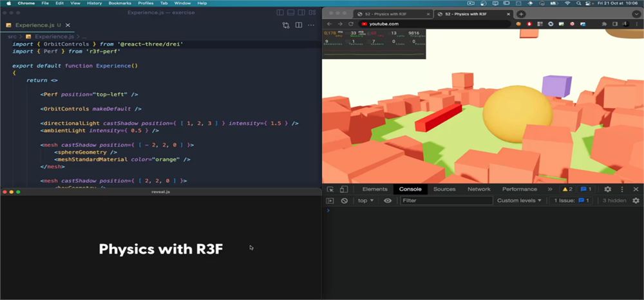The height and width of the screenshot is (300, 644).
Task: Toggle VS Code bottom panel layout icon
Action: (x=291, y=13)
